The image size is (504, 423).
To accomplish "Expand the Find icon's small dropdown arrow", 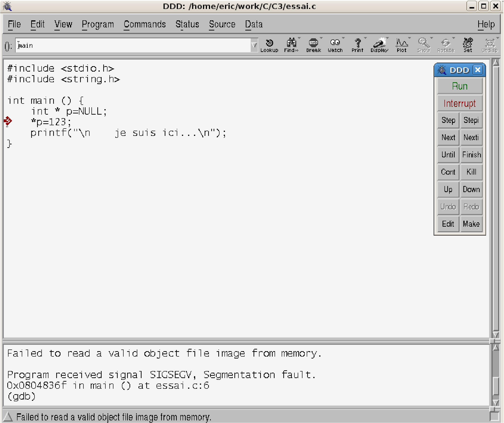I will 299,38.
